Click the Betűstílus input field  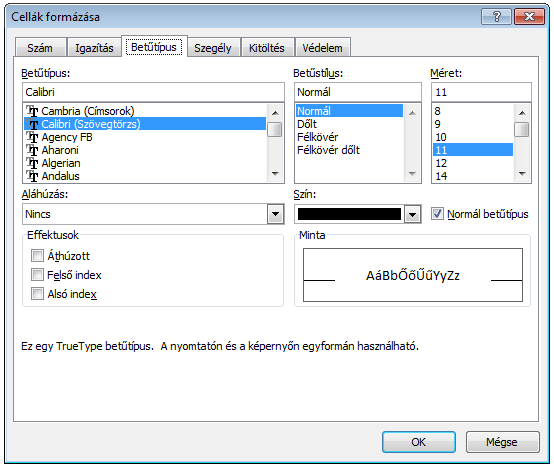click(x=358, y=92)
